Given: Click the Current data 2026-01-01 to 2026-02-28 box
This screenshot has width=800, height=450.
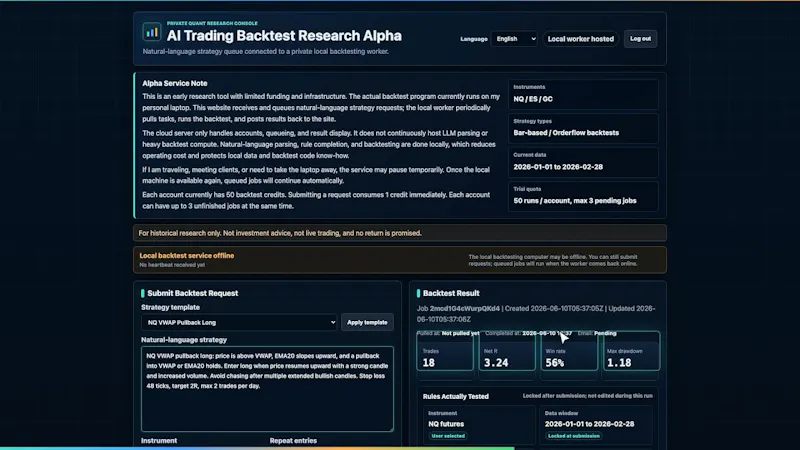Looking at the screenshot, I should coord(583,162).
